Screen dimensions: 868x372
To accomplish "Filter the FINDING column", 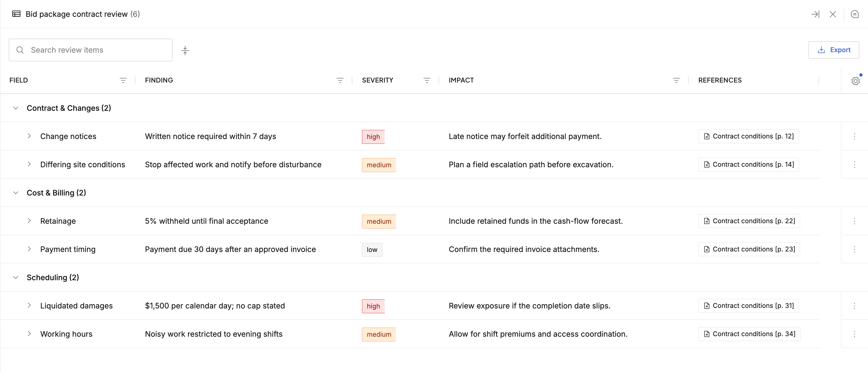I will [x=340, y=80].
